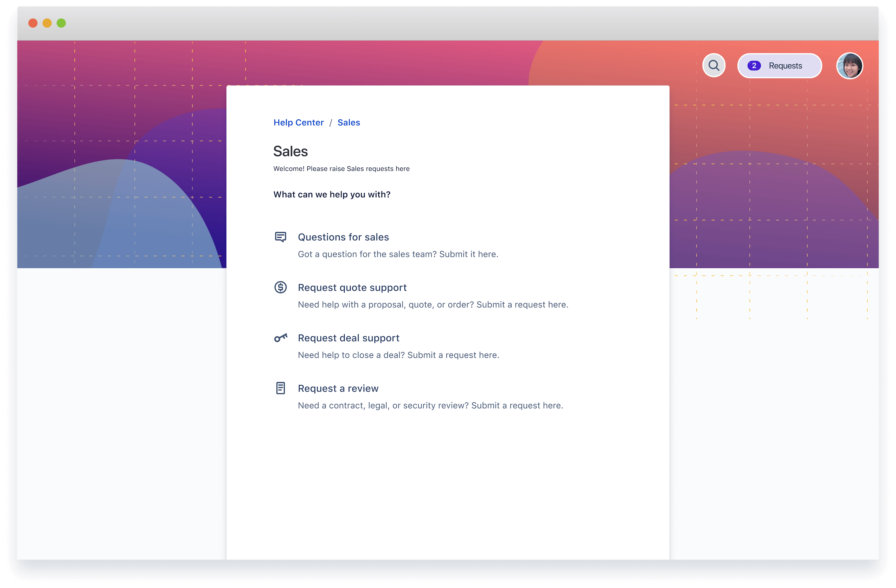The width and height of the screenshot is (896, 588).
Task: Click the document icon for Request a review
Action: (x=281, y=388)
